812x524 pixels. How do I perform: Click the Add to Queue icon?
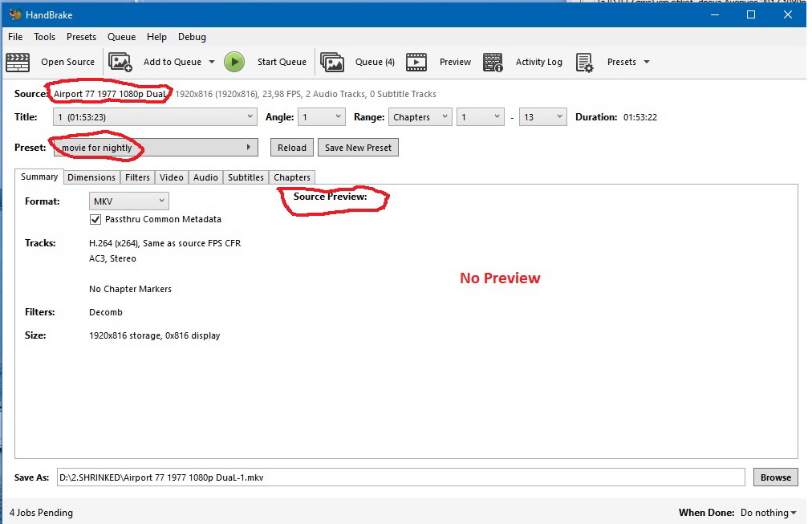click(x=120, y=61)
